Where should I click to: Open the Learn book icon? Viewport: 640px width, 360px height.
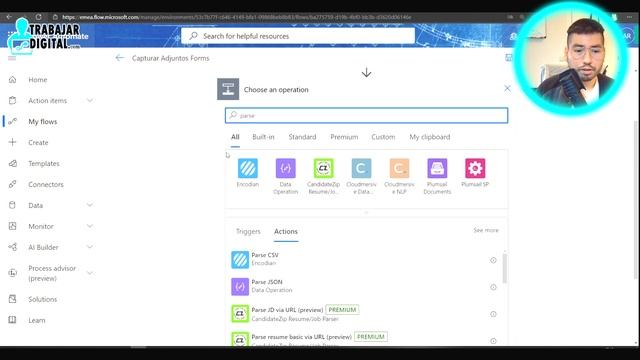(13, 320)
